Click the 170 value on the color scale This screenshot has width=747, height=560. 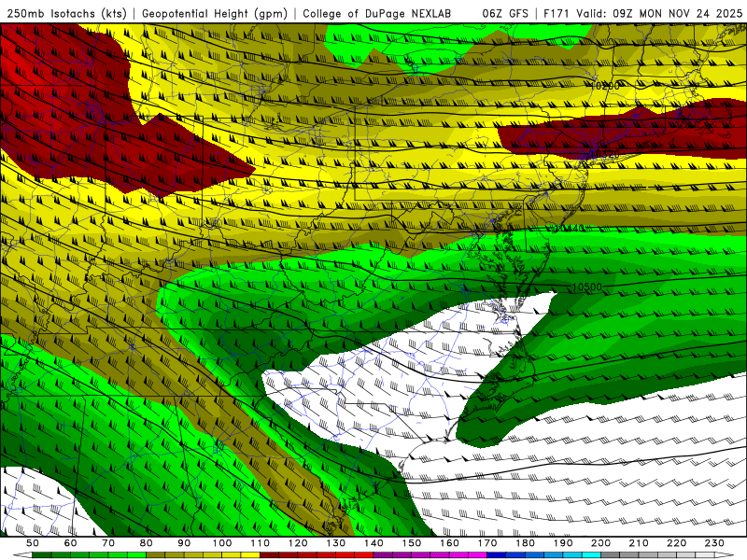tap(487, 543)
